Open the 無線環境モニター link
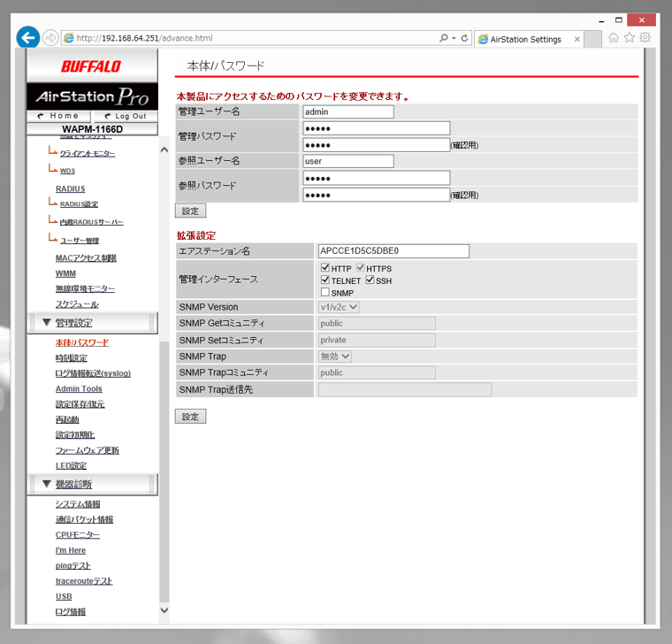672x644 pixels. tap(85, 288)
